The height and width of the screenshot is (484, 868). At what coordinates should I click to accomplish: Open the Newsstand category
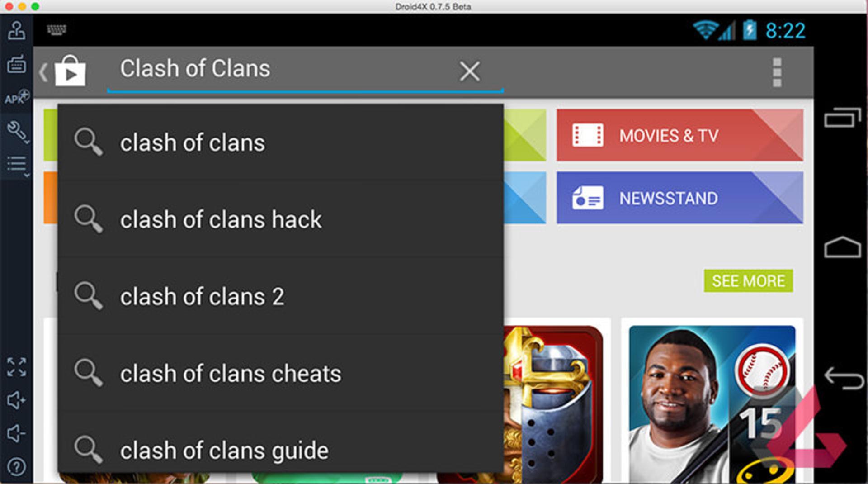680,198
